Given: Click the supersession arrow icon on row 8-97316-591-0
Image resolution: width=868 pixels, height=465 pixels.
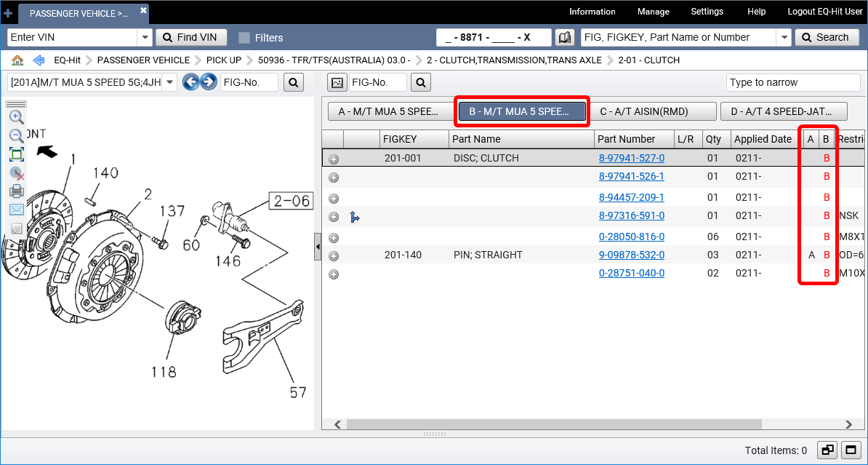Looking at the screenshot, I should (355, 216).
